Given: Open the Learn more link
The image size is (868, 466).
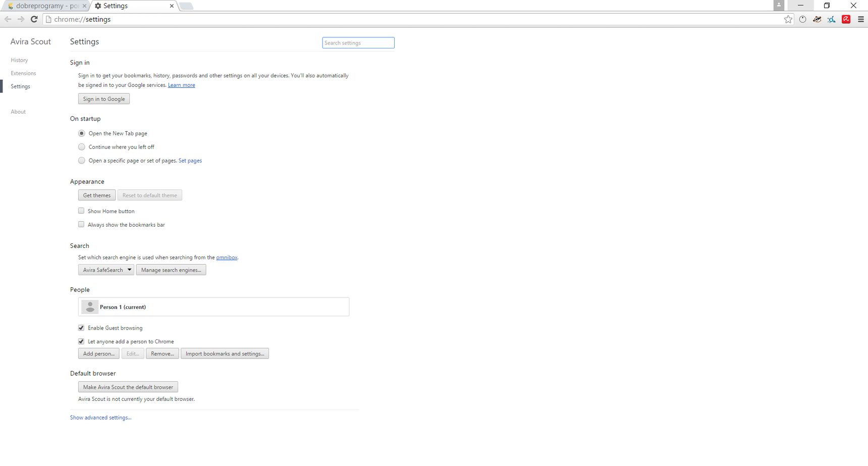Looking at the screenshot, I should pyautogui.click(x=182, y=85).
